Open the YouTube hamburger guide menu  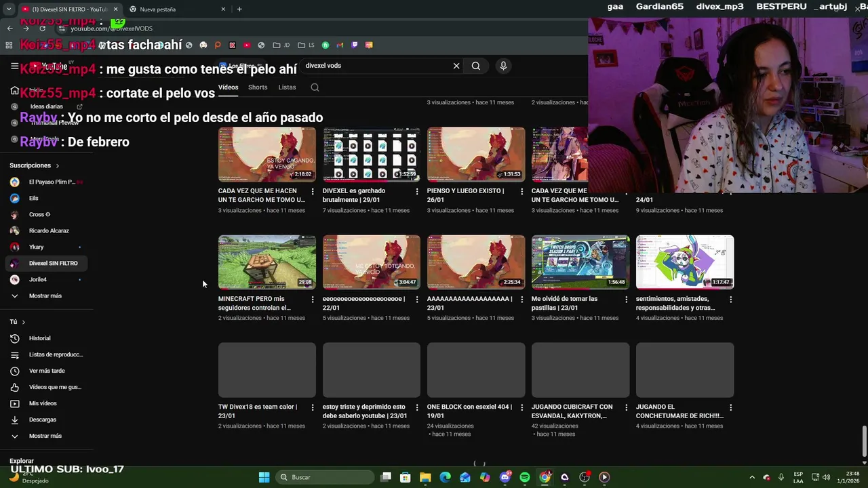click(14, 66)
